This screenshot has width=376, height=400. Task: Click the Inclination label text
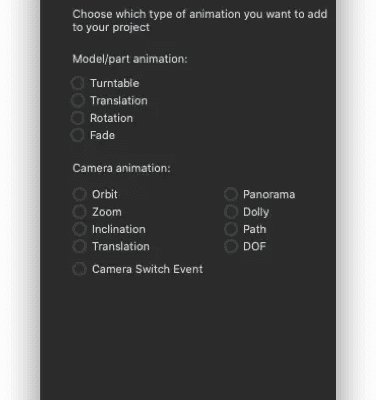(x=119, y=229)
